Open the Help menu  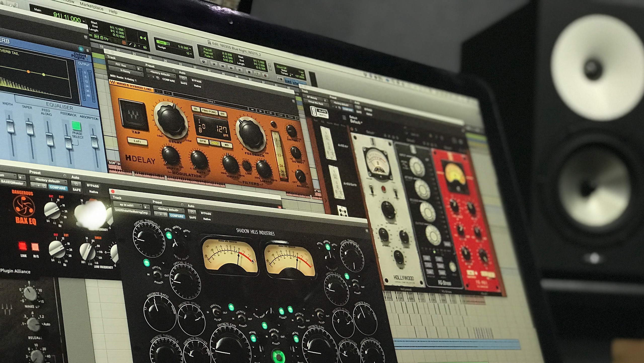tap(113, 11)
